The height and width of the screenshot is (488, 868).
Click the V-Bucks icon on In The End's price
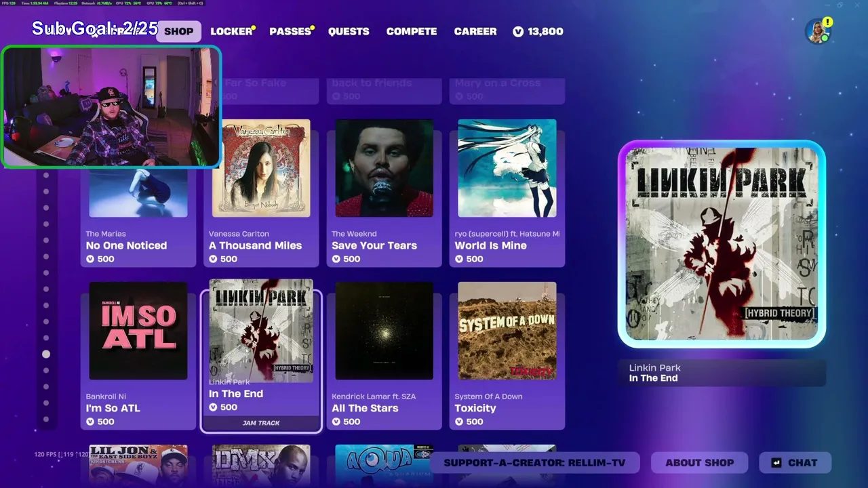click(x=213, y=407)
